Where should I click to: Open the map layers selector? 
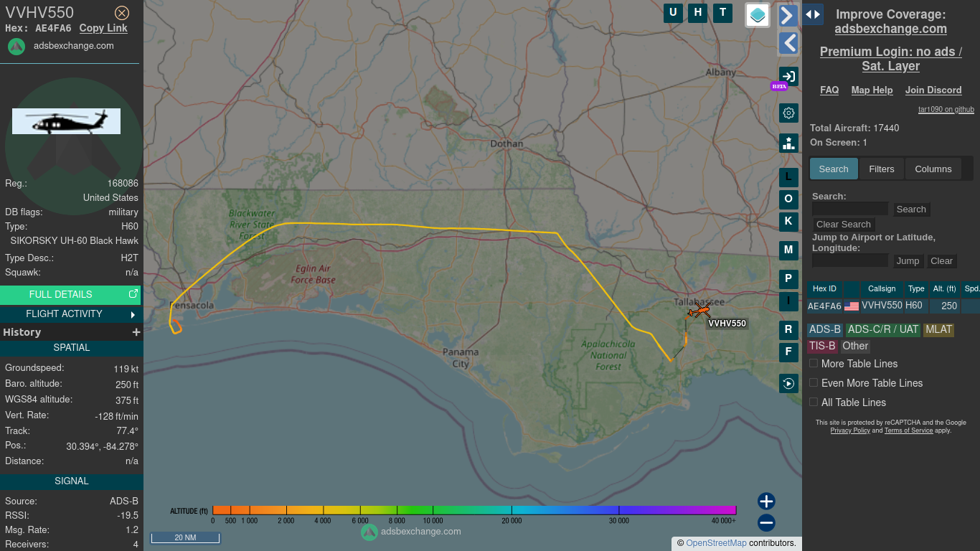758,15
